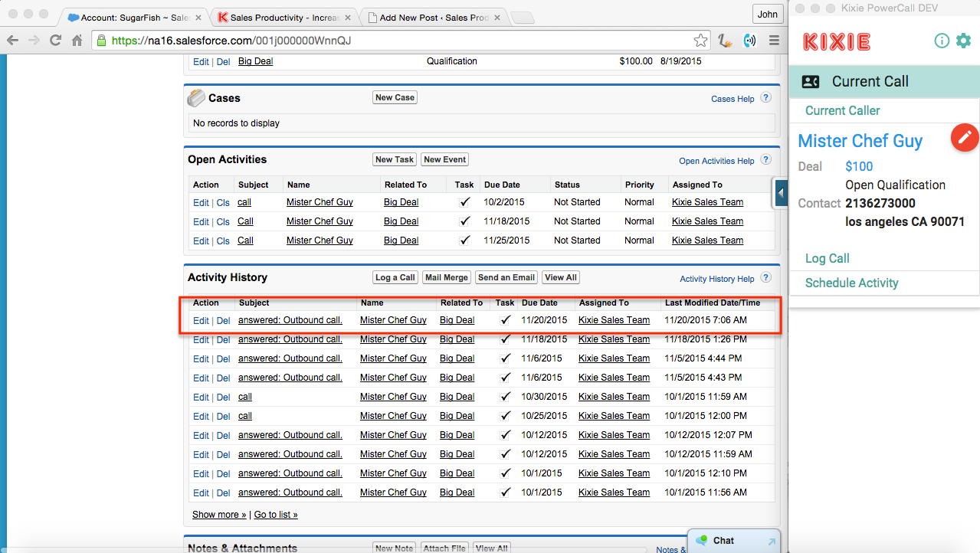This screenshot has height=553, width=980.
Task: Click Log a Call button
Action: point(395,277)
